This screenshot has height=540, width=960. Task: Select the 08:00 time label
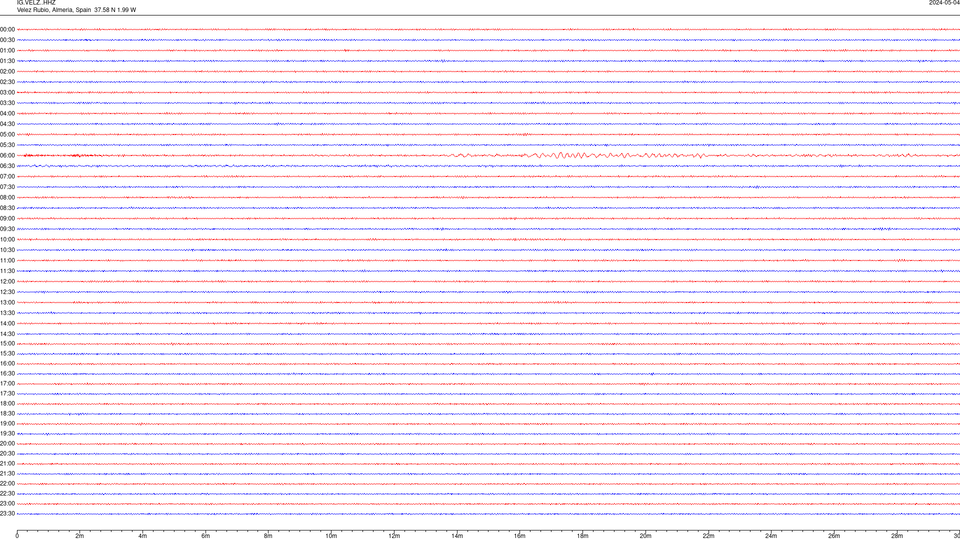tap(7, 198)
